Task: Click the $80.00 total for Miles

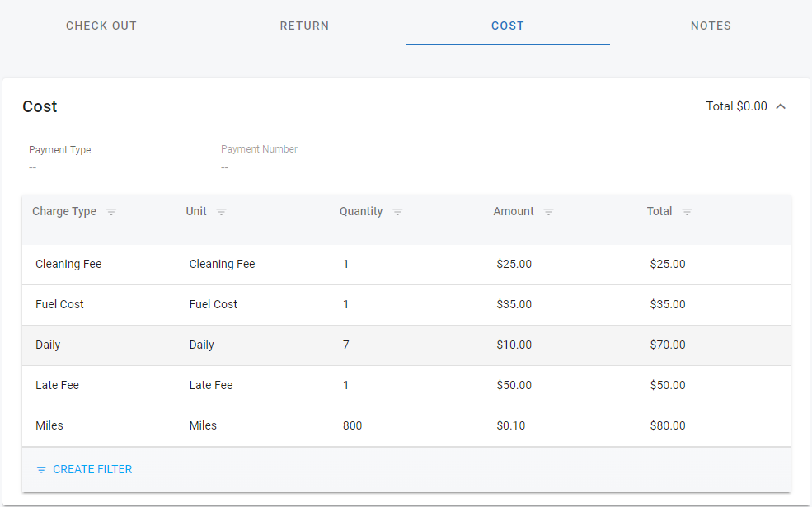Action: pos(668,426)
